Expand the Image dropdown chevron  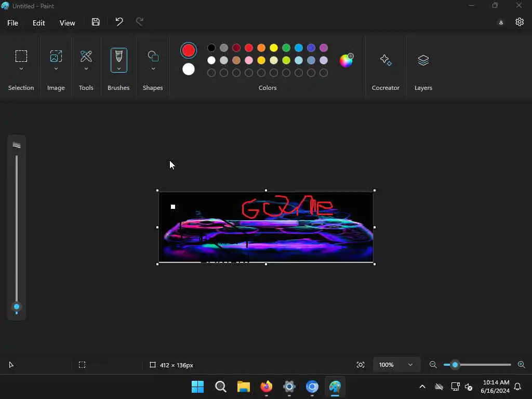(x=56, y=69)
